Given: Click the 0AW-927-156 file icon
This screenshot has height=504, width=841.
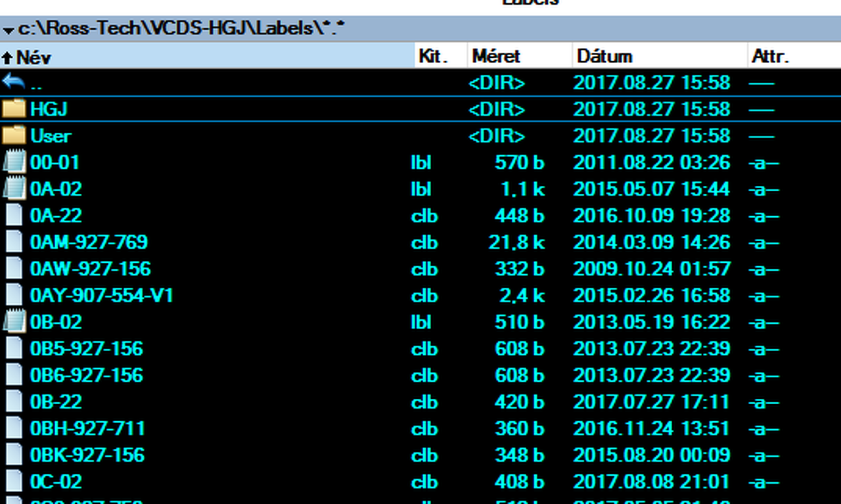Looking at the screenshot, I should [14, 269].
